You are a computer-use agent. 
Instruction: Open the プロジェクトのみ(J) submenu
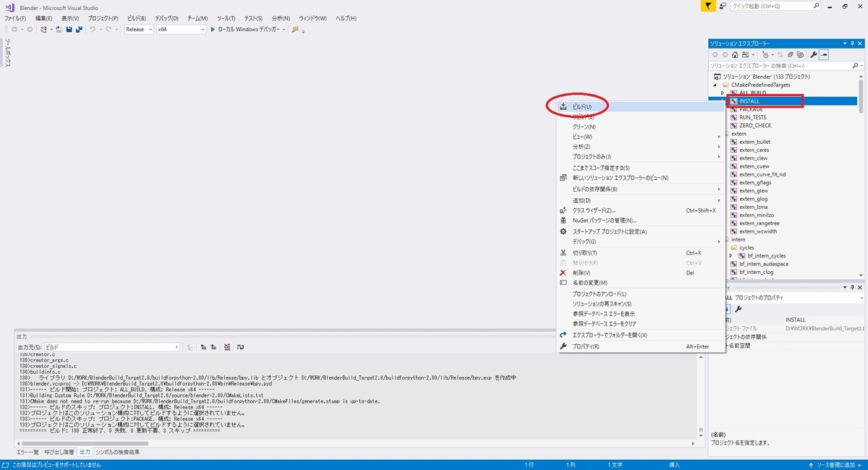click(640, 157)
